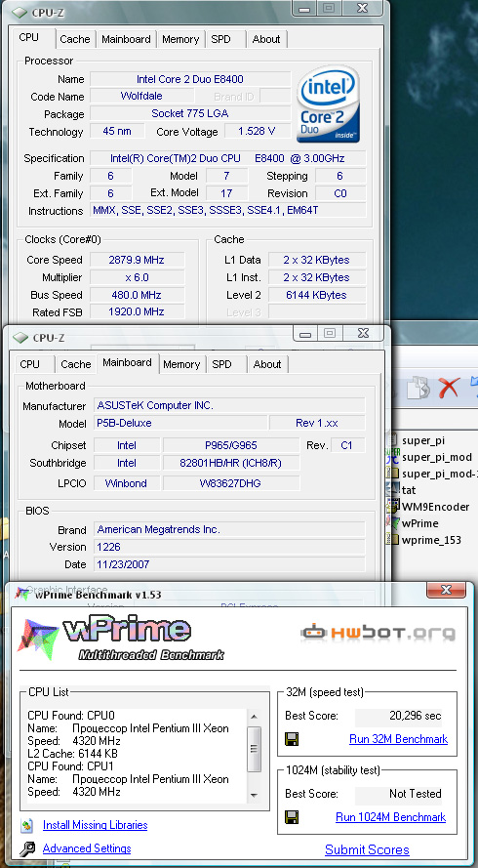Click CPU List scrollbar thumb
Screen dimensions: 478x868
[x=255, y=750]
